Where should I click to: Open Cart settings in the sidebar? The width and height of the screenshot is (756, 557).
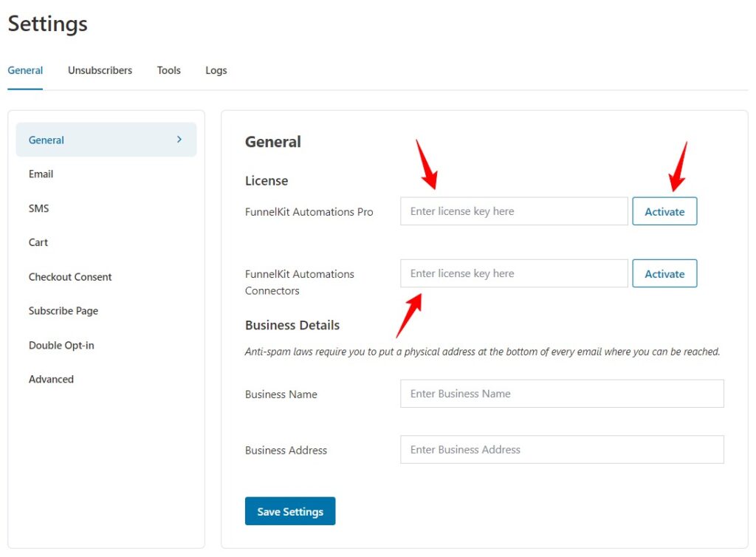(38, 242)
